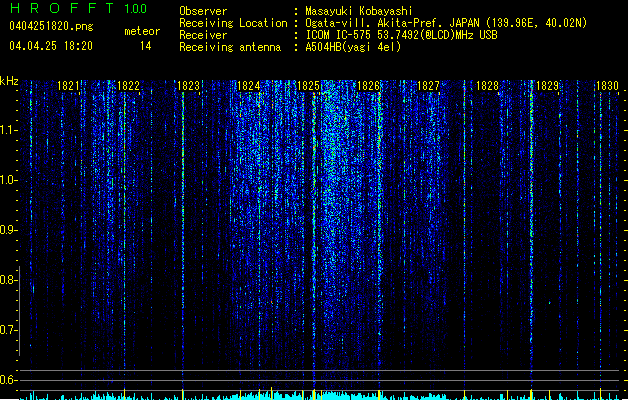Select the 1827 time marker
This screenshot has height=400, width=629.
pyautogui.click(x=428, y=85)
